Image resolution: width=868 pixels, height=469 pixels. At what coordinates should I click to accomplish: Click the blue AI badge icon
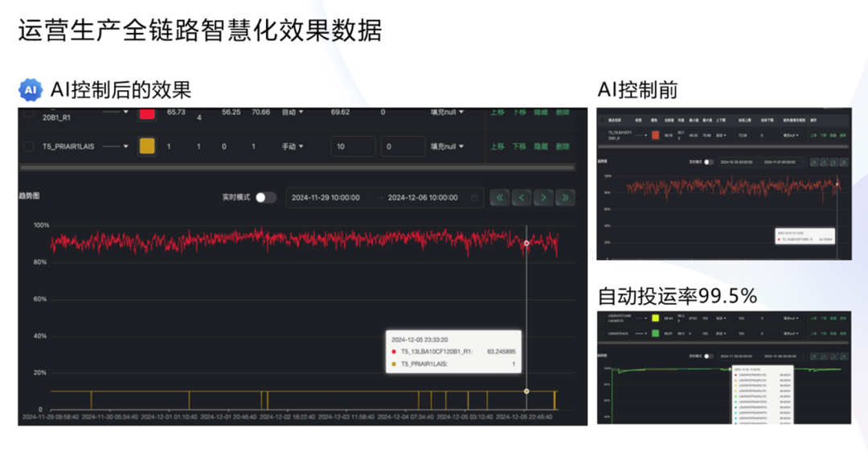pyautogui.click(x=31, y=90)
